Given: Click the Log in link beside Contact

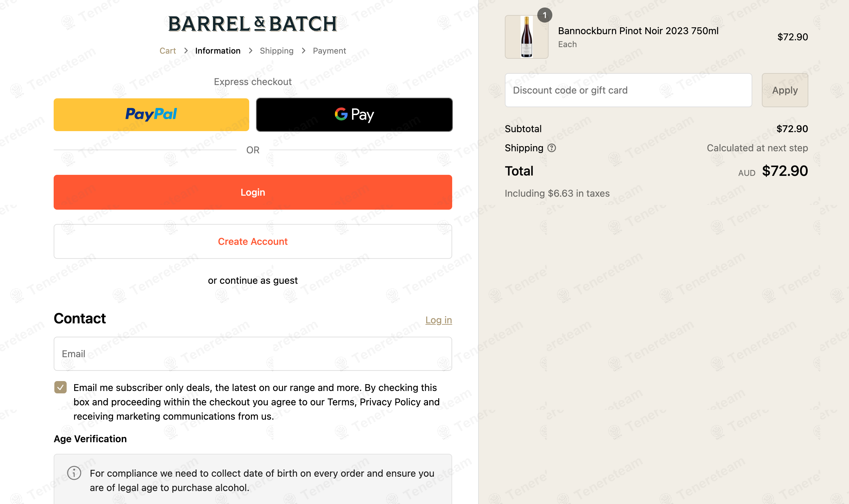Looking at the screenshot, I should click(x=439, y=320).
